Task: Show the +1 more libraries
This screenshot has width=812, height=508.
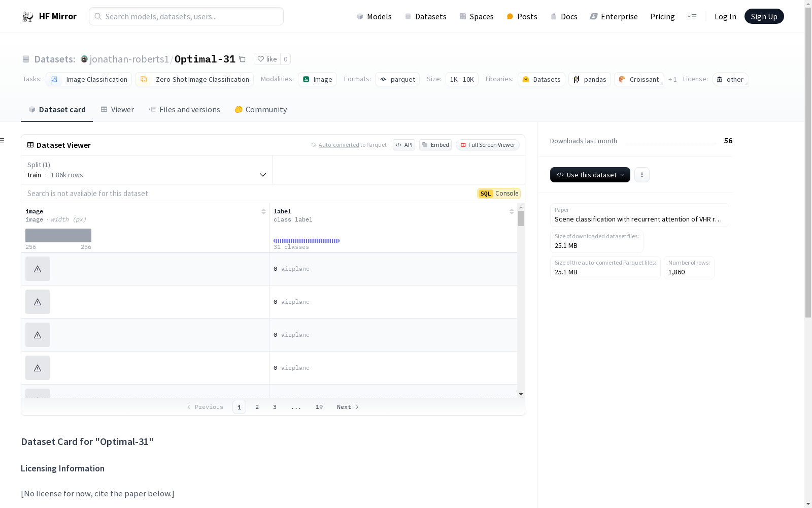Action: tap(672, 79)
